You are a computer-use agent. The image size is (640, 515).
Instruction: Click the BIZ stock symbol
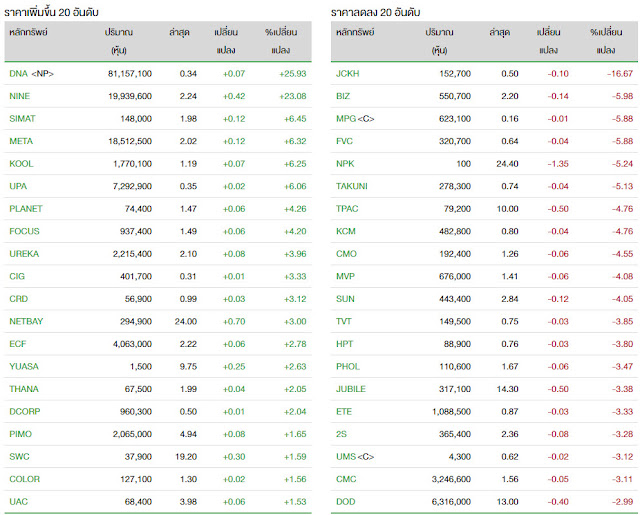coord(345,96)
